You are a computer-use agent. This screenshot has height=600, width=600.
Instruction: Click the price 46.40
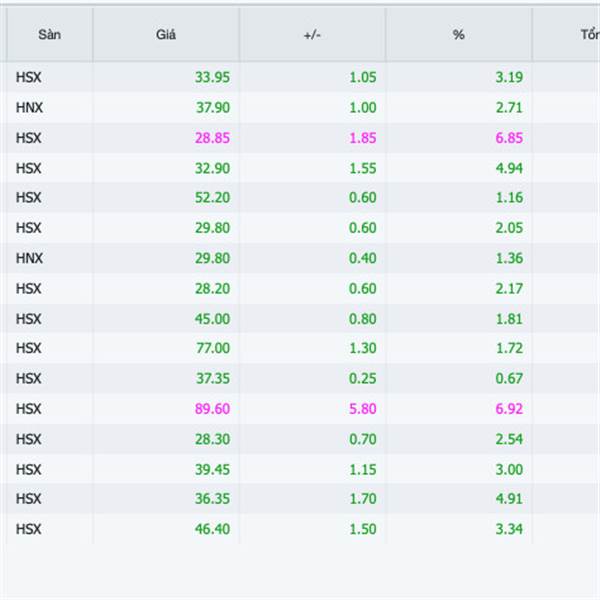212,529
